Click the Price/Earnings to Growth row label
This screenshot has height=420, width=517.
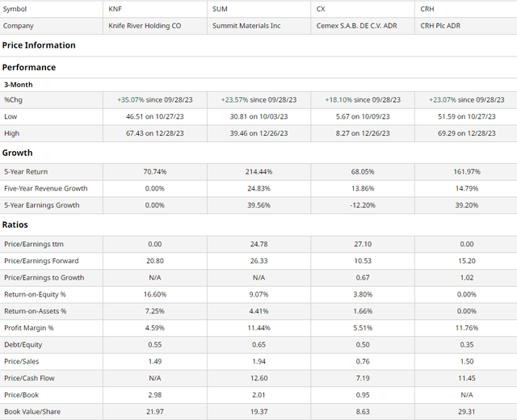coord(44,278)
